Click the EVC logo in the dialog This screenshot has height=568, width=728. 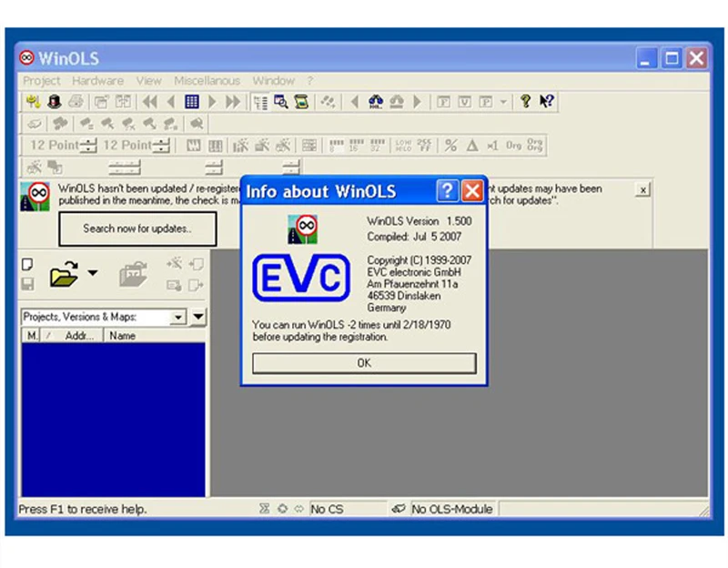(x=301, y=278)
